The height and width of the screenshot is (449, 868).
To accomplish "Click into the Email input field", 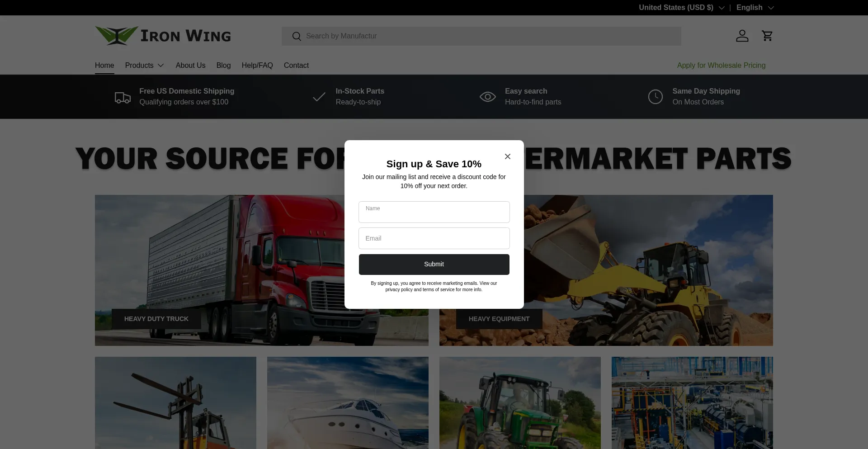I will [x=434, y=238].
